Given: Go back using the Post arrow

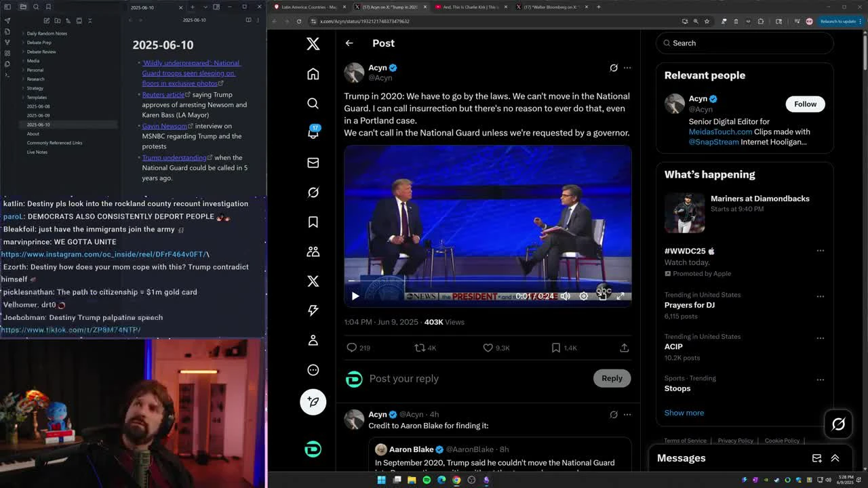Looking at the screenshot, I should tap(349, 43).
